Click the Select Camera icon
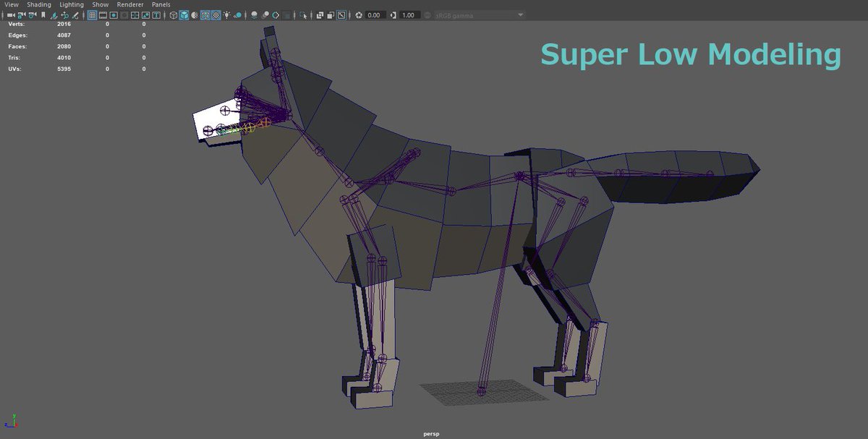This screenshot has height=439, width=868. coord(10,15)
